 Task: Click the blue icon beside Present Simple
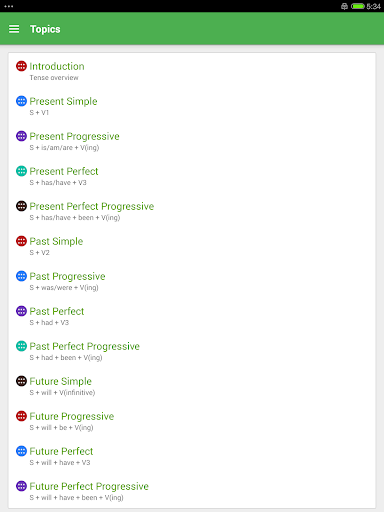[x=21, y=101]
